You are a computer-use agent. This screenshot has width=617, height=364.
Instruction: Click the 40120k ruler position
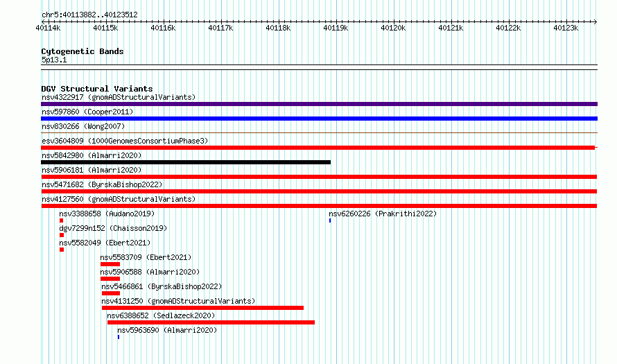point(393,28)
